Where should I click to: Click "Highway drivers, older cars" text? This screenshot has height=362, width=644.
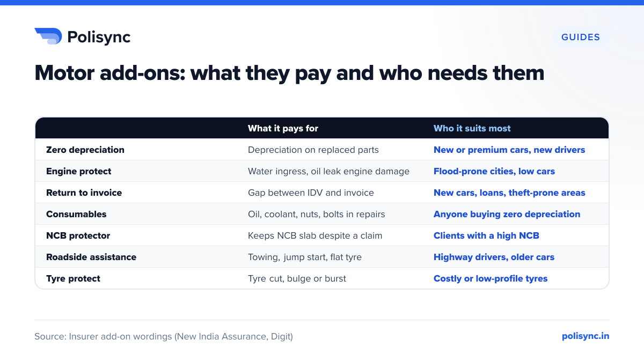click(x=494, y=257)
